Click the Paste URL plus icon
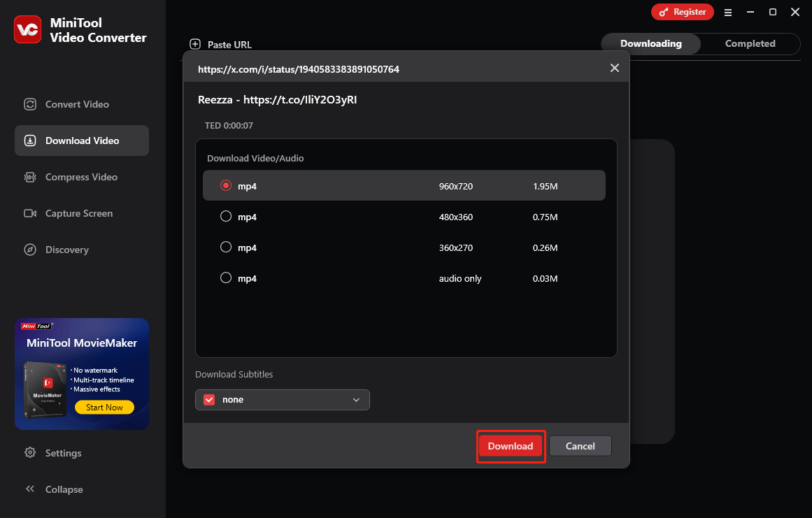812x518 pixels. (195, 45)
